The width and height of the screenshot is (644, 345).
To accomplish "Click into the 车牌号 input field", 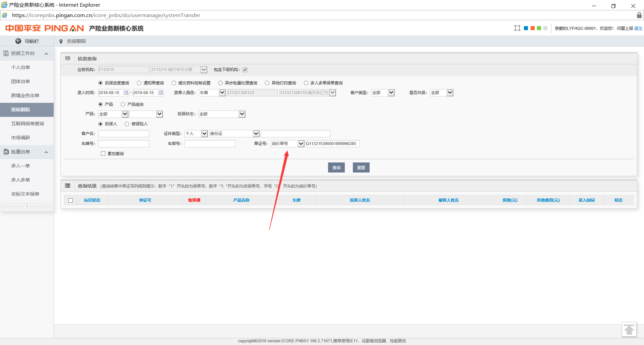I will point(124,144).
